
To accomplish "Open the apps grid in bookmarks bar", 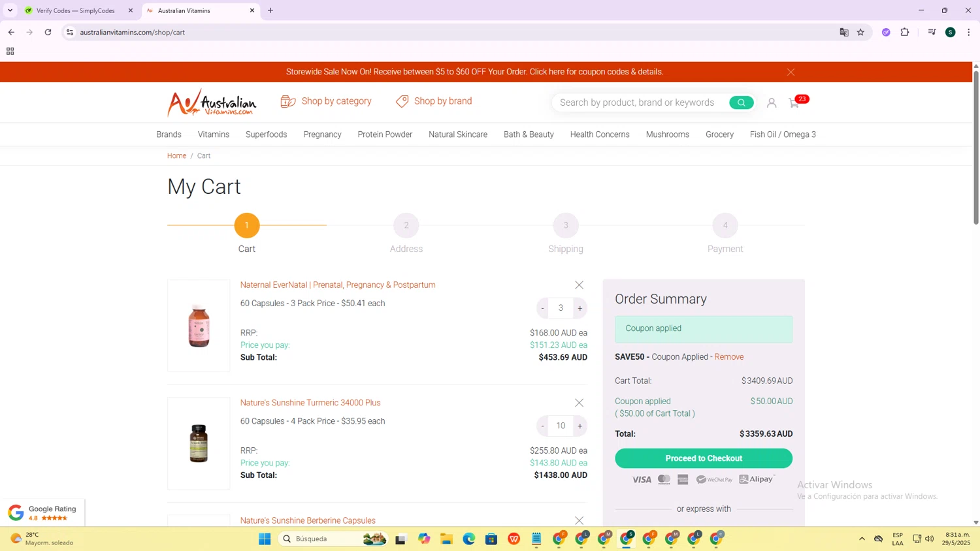I will [10, 51].
